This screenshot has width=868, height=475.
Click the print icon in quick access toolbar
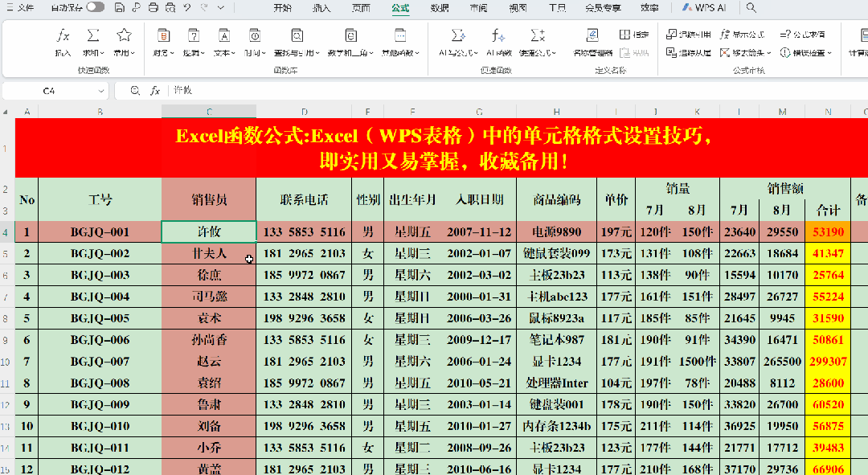pos(153,8)
